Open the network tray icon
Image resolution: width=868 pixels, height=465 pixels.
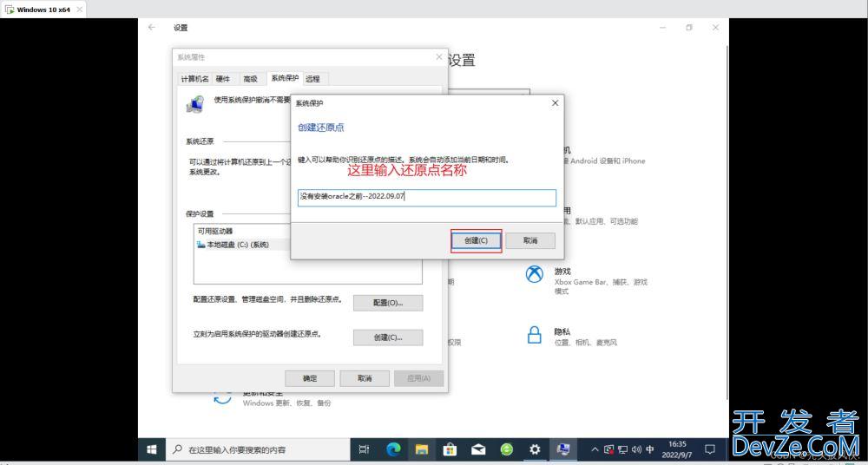(x=622, y=449)
